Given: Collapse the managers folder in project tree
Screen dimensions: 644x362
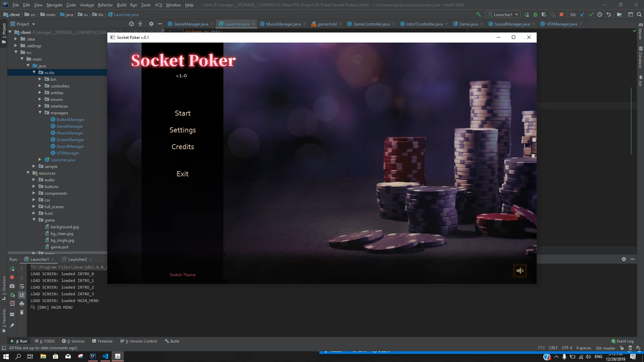Looking at the screenshot, I should (40, 113).
